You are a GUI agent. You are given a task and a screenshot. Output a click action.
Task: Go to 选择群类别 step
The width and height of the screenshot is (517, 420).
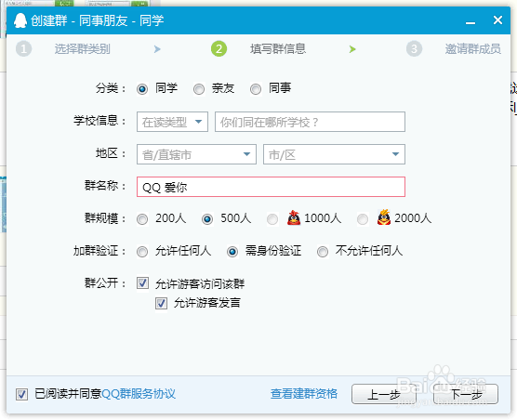tap(82, 49)
